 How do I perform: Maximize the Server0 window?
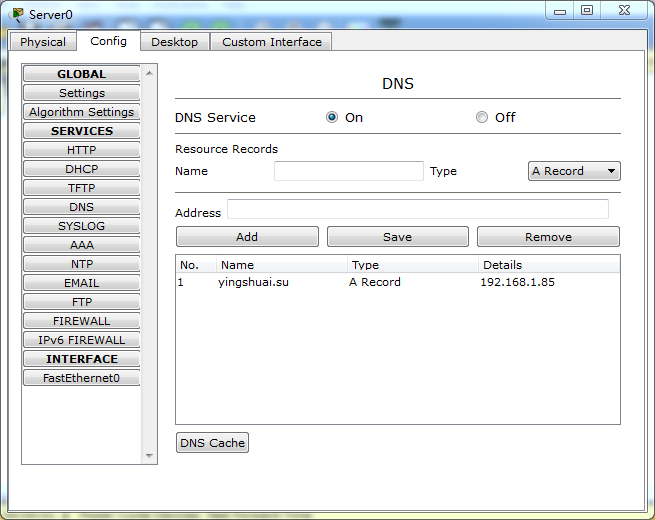[x=587, y=10]
